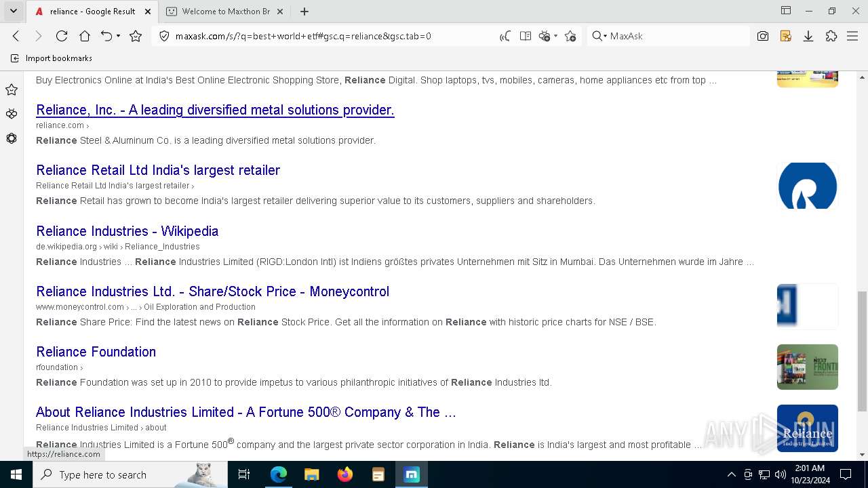Open Task View on the taskbar
This screenshot has height=488, width=868.
click(244, 474)
